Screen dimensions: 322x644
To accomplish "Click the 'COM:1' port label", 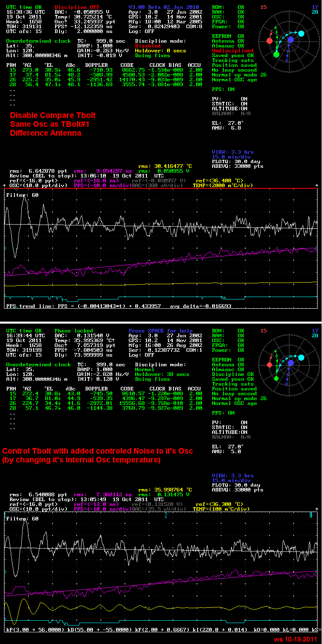I will (x=194, y=350).
